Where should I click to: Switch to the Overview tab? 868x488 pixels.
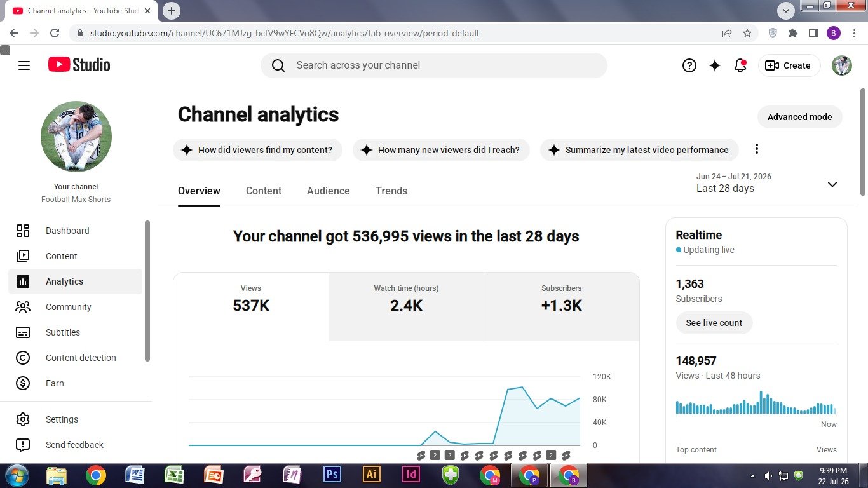[x=199, y=191]
